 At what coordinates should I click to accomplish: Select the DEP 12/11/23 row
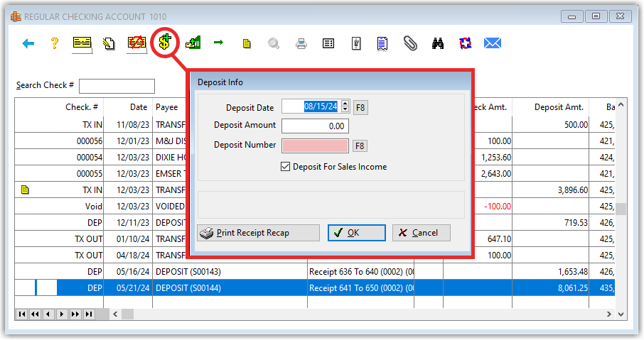coord(315,223)
